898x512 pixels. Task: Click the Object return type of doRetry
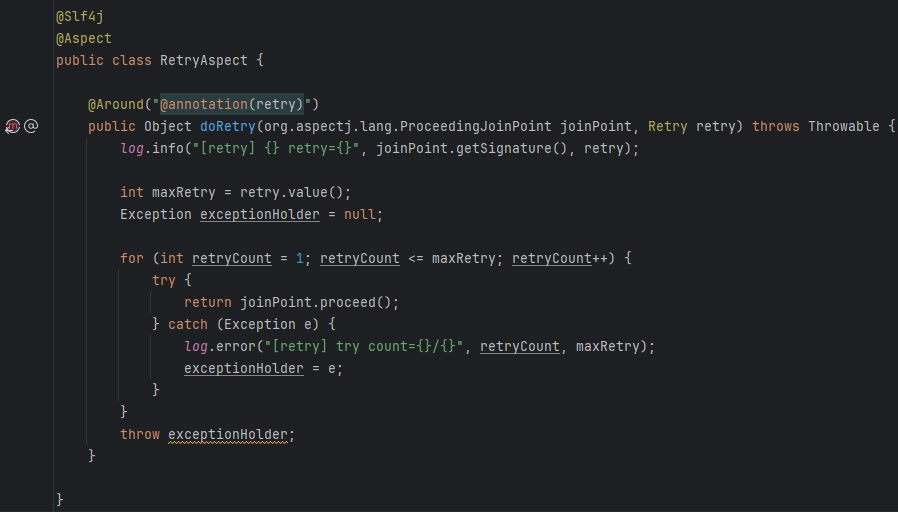point(168,126)
